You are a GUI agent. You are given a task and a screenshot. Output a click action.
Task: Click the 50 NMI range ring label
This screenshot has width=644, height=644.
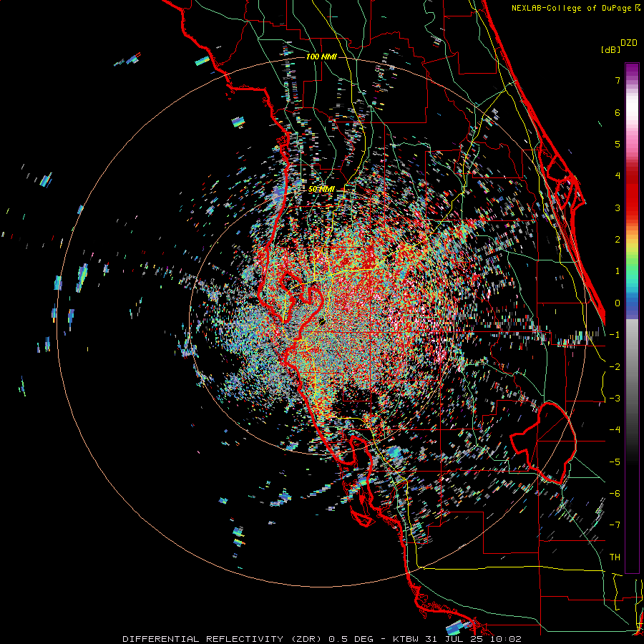(321, 190)
